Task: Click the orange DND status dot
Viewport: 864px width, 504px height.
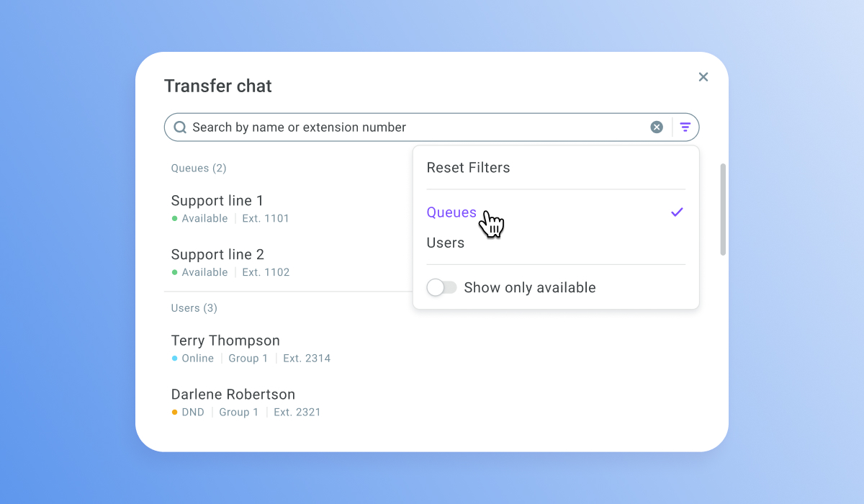Action: [x=174, y=413]
